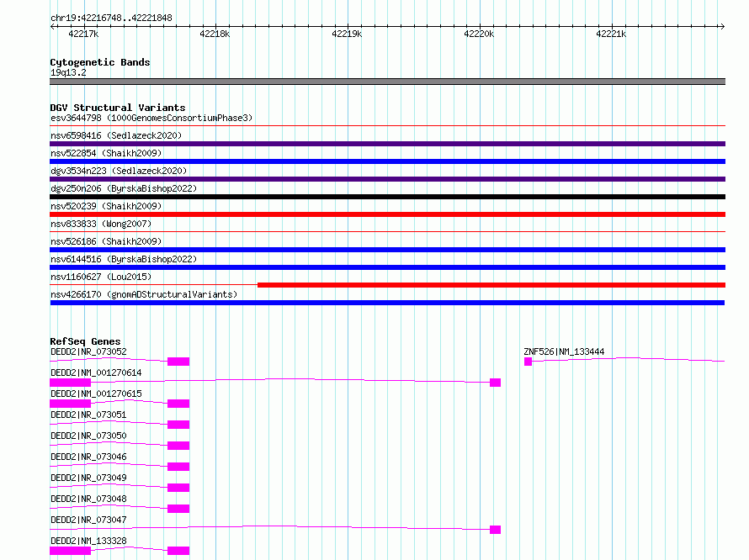Click the magenta exon of DEDD2|NR_073046
This screenshot has height=560, width=749.
(178, 467)
